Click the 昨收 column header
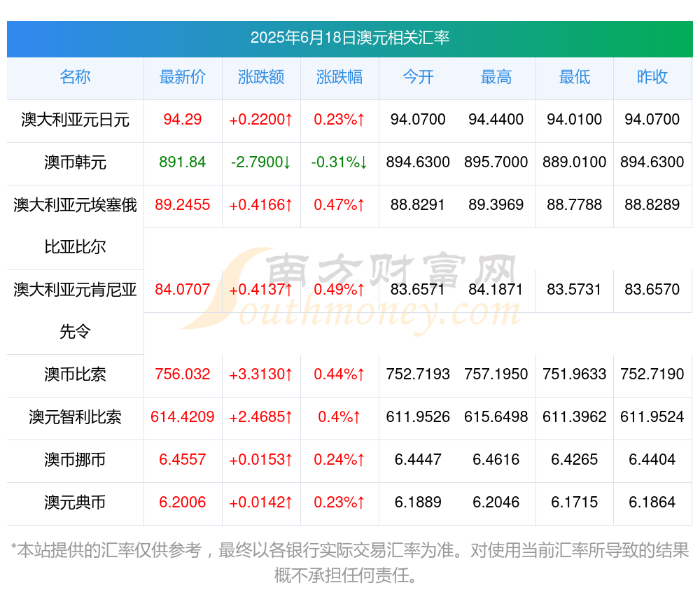 click(652, 77)
